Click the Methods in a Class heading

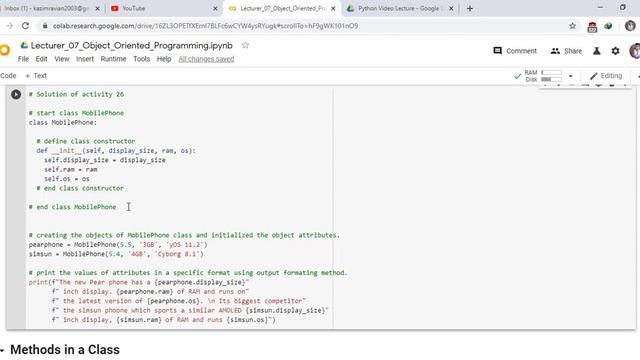pyautogui.click(x=65, y=350)
